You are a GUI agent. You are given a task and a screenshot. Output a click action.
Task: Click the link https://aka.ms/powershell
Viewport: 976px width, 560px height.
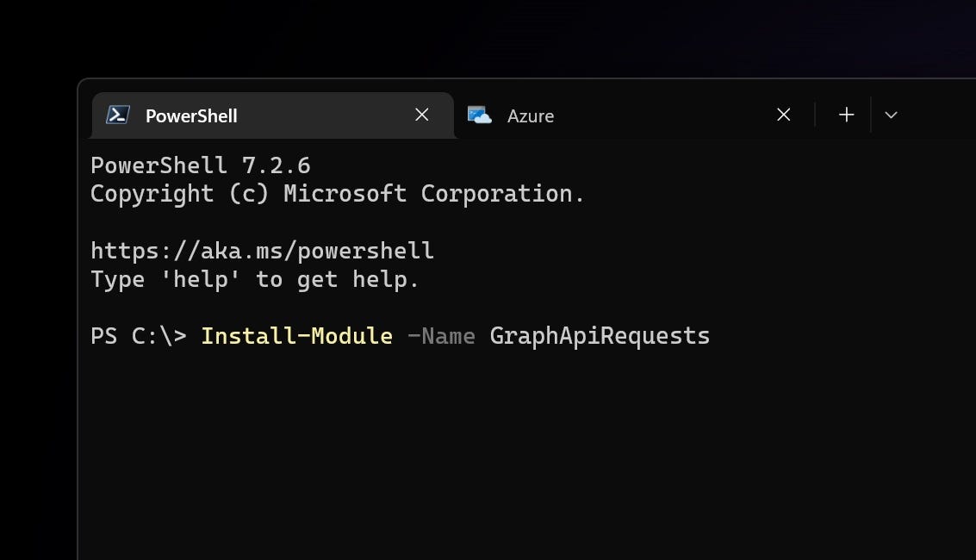click(x=261, y=250)
